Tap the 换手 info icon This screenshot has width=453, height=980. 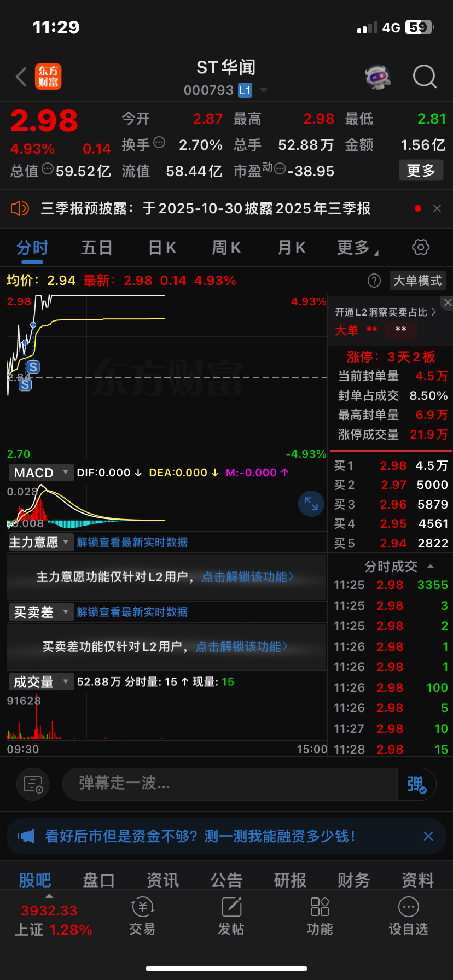(159, 143)
